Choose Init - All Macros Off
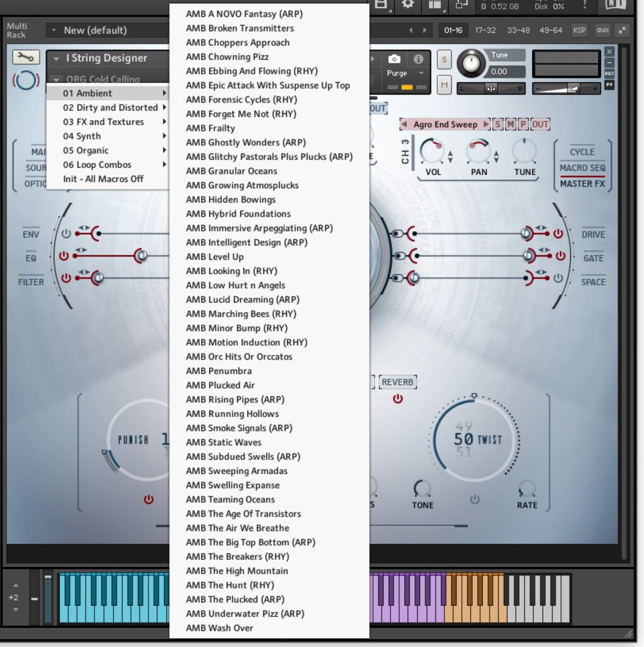Viewport: 644px width, 647px height. [103, 179]
